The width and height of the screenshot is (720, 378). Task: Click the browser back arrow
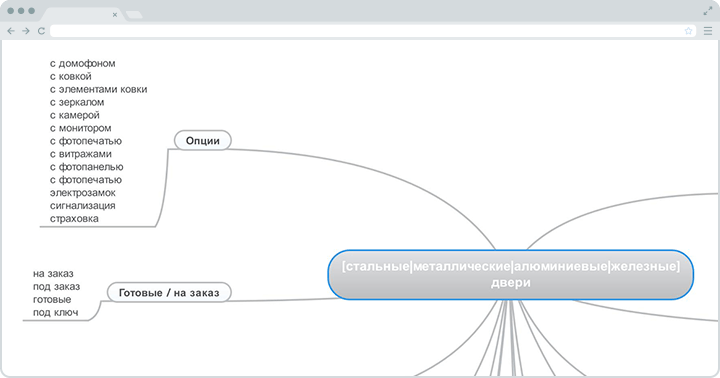point(11,31)
